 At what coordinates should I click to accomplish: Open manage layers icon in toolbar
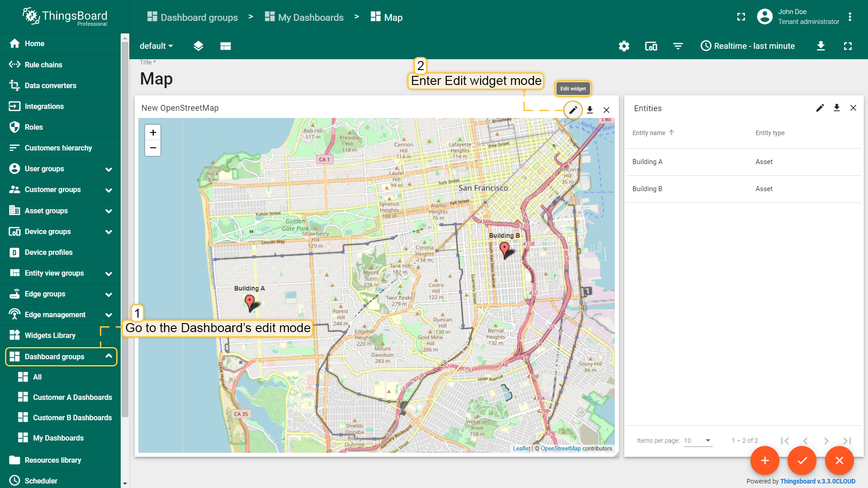click(198, 46)
